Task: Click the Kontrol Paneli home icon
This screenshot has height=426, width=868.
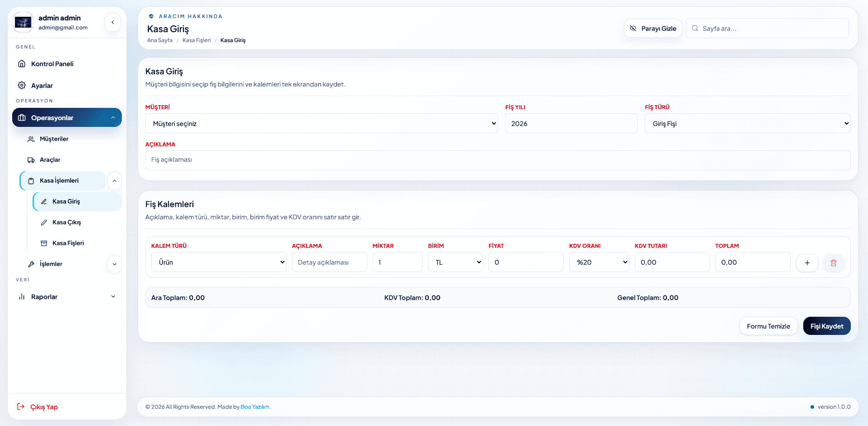Action: [x=22, y=64]
